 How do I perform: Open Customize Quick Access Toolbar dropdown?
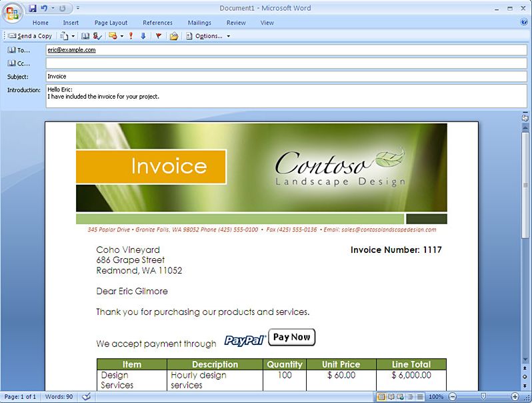[78, 8]
